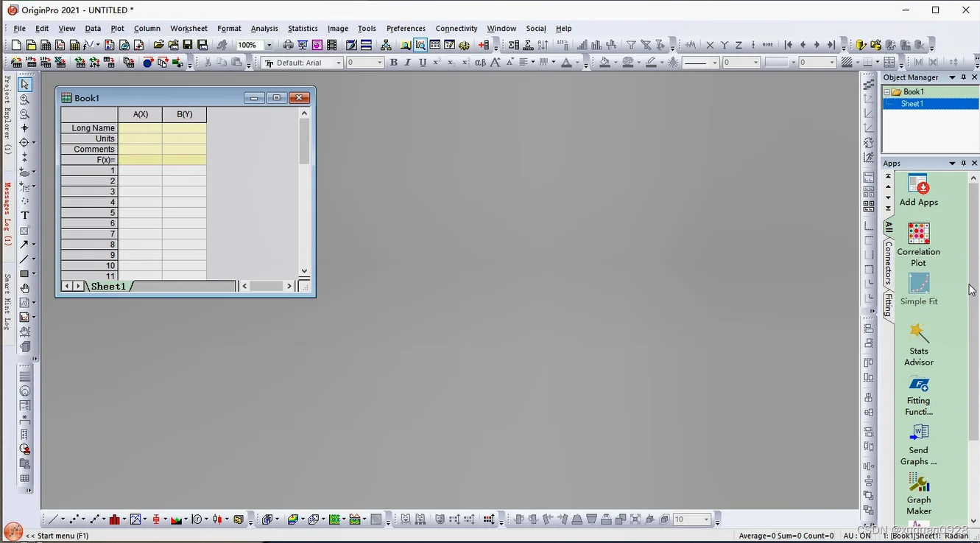Collapse the Book1 tree node in Object Manager
Screen dimensions: 980x543
(x=887, y=92)
